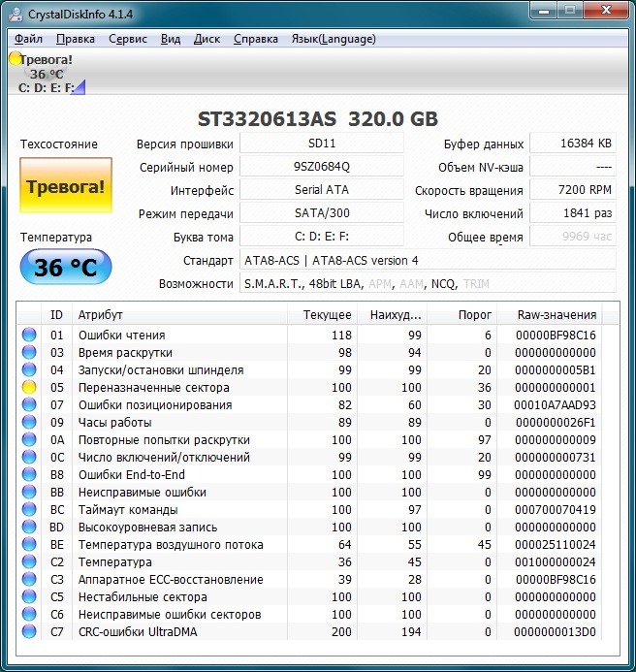Image resolution: width=636 pixels, height=672 pixels.
Task: Click the serial number field 9SZ0684Q
Action: 322,166
